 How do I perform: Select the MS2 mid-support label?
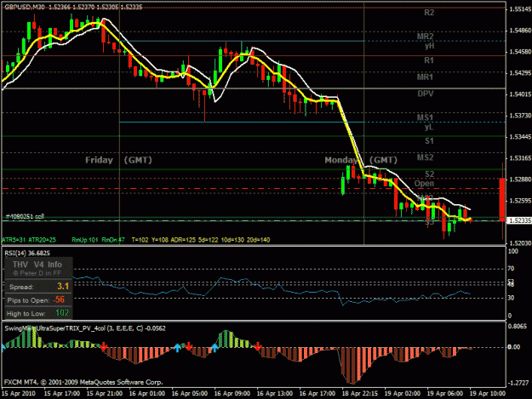(x=425, y=157)
